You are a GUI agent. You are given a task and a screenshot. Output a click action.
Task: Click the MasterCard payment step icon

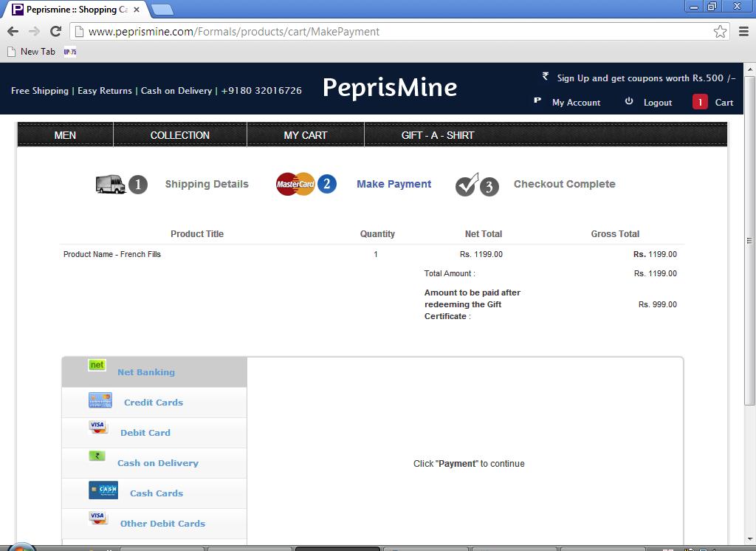click(295, 184)
